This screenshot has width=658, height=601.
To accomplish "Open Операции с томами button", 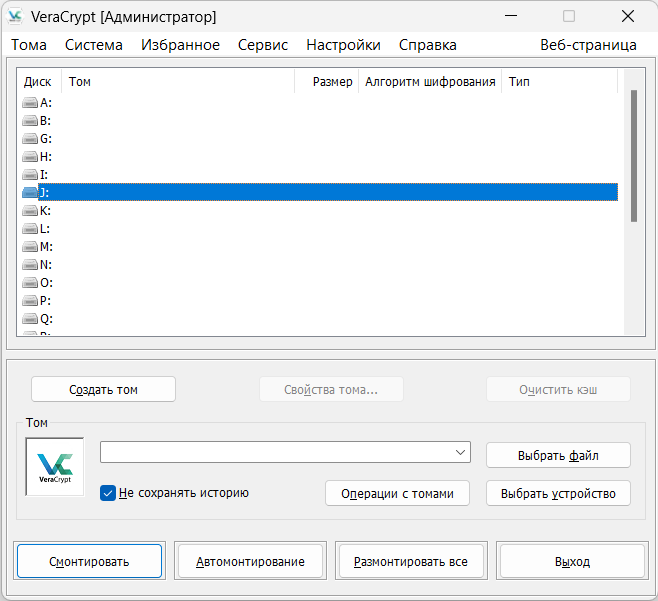I will (x=397, y=494).
